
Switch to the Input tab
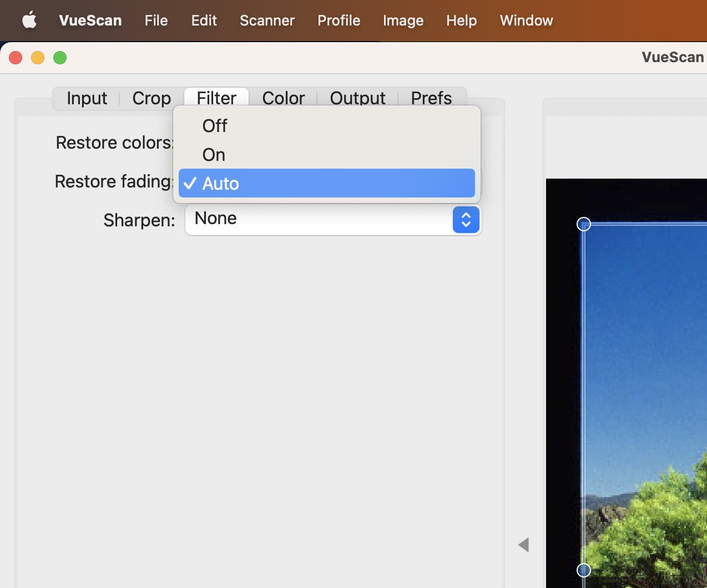pyautogui.click(x=87, y=98)
